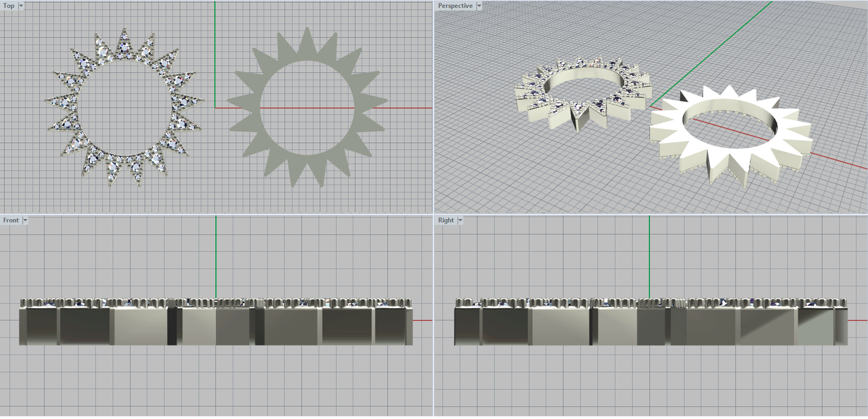868x419 pixels.
Task: Click the green Y axis line in Top view
Action: click(215, 43)
